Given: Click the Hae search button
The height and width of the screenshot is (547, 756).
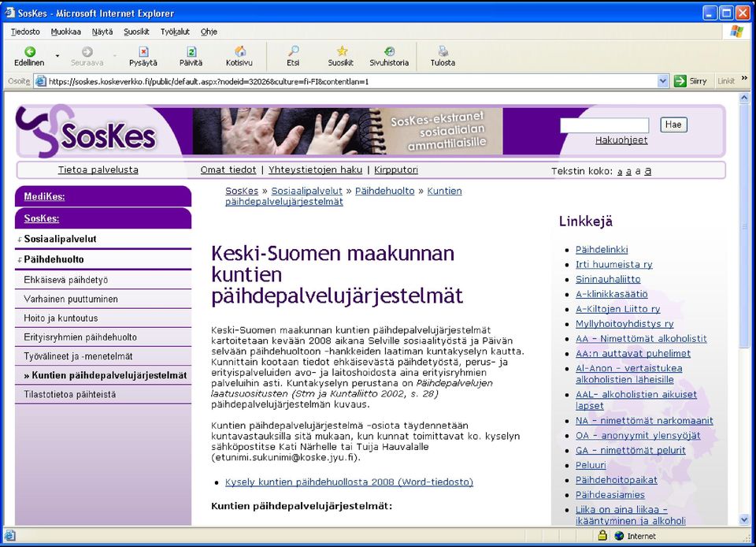Looking at the screenshot, I should tap(673, 125).
